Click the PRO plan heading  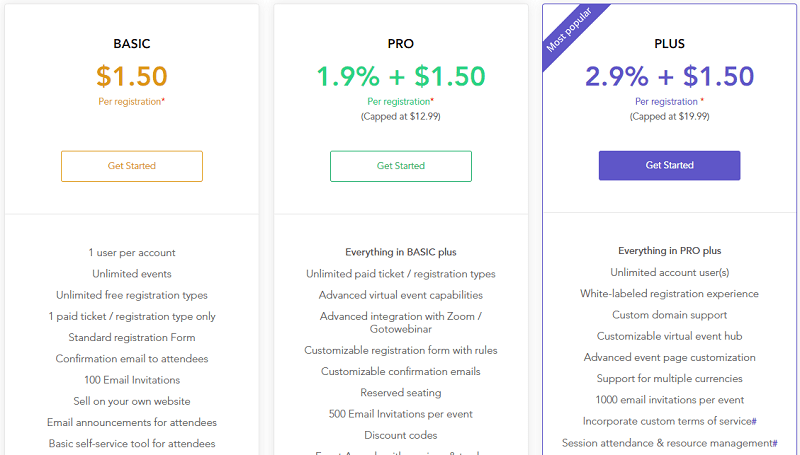click(401, 44)
